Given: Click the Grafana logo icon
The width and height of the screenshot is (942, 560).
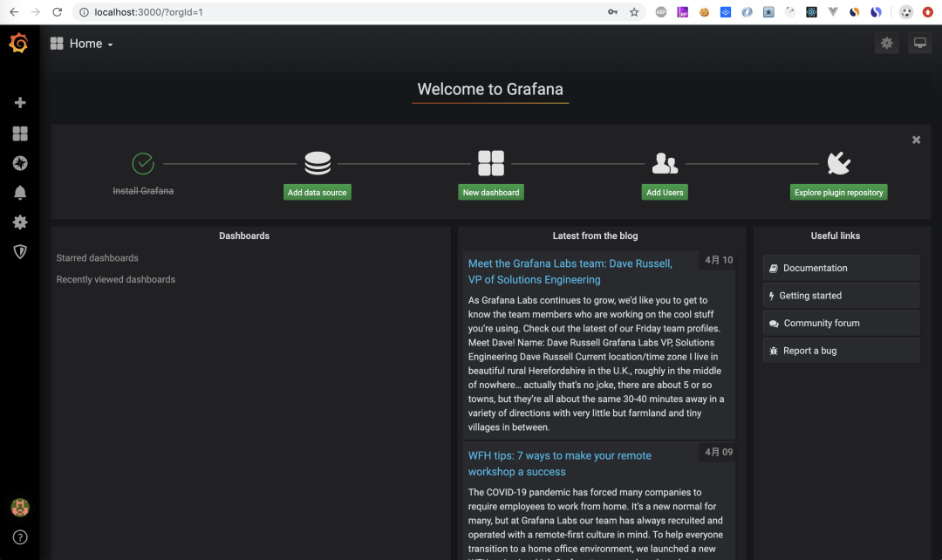Looking at the screenshot, I should coord(19,44).
